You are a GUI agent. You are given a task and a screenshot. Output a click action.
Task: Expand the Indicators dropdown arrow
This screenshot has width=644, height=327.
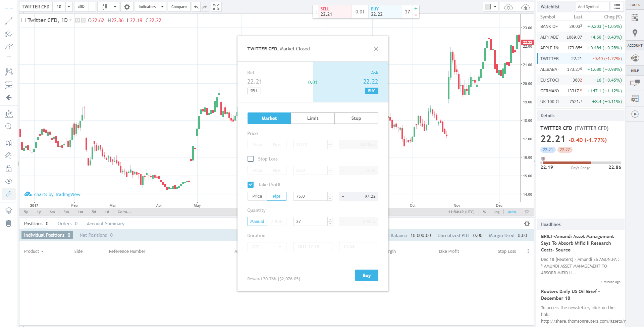click(162, 7)
